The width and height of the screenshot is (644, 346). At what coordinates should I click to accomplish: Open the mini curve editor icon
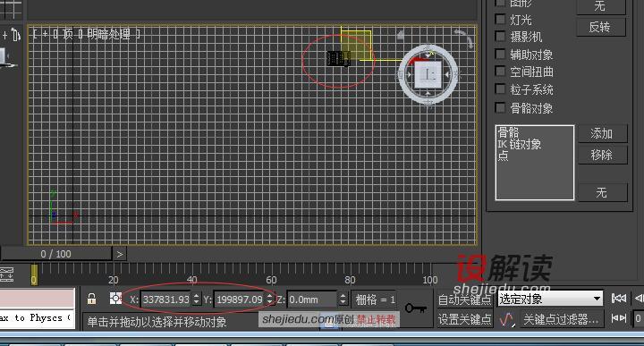6,274
